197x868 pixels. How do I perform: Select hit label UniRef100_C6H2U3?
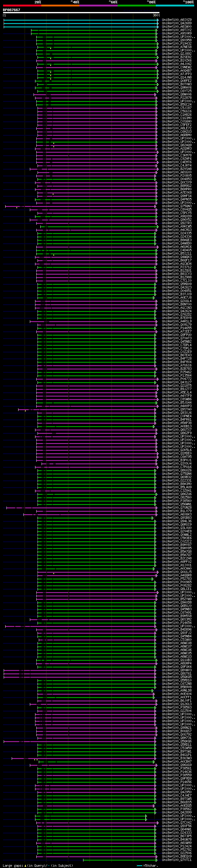177,131
